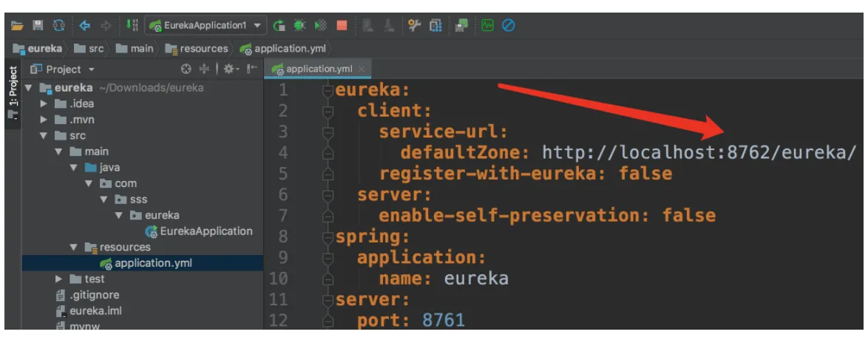Viewport: 868px width, 340px height.
Task: Collapse the sss package arrow
Action: pyautogui.click(x=104, y=200)
